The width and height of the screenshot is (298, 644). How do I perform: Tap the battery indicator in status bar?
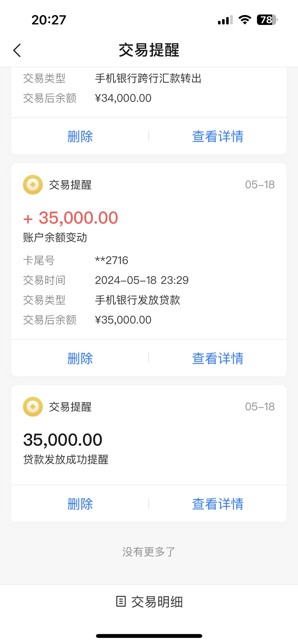point(267,20)
